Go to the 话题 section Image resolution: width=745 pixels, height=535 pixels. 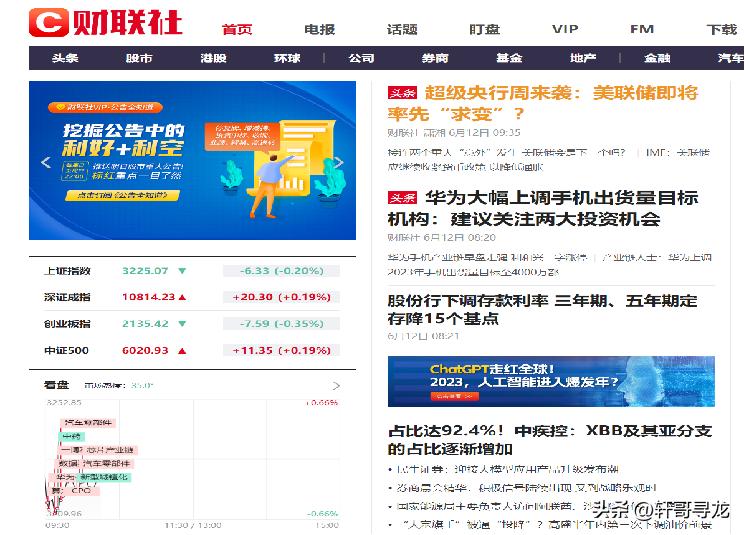[x=402, y=29]
